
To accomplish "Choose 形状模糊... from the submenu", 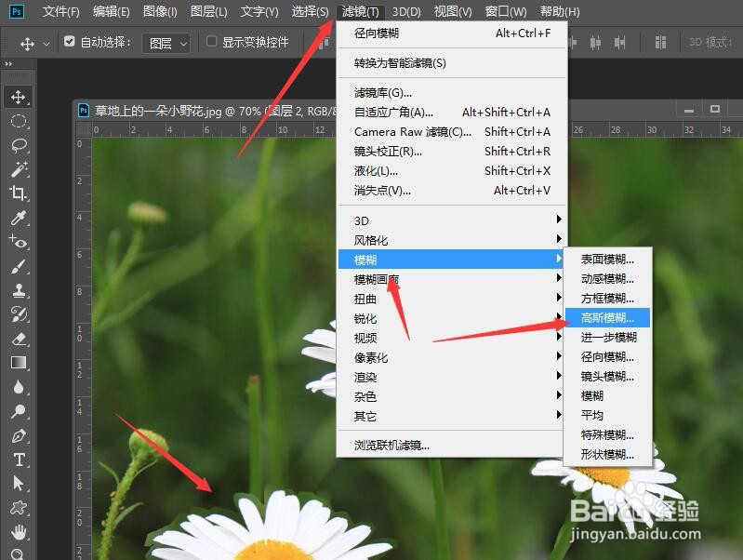I will (x=607, y=454).
